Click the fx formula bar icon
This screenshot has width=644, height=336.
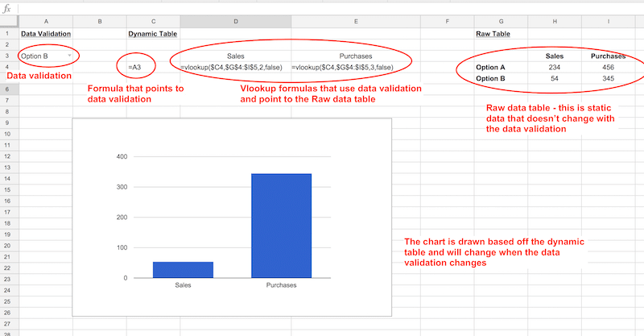coord(6,9)
